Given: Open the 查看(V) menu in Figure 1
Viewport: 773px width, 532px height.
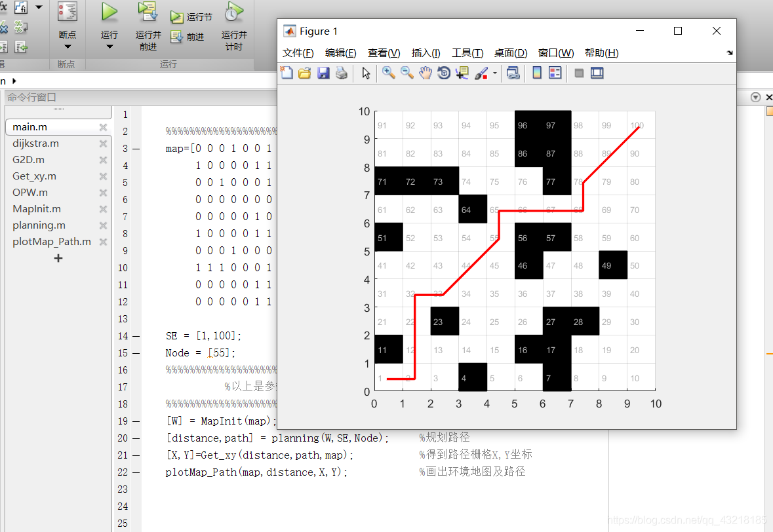Looking at the screenshot, I should pyautogui.click(x=384, y=52).
